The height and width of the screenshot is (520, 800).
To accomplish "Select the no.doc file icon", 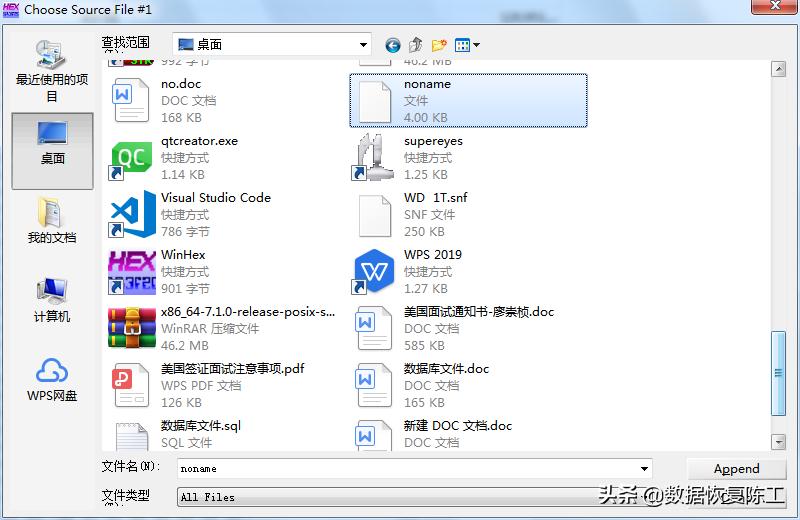I will [131, 101].
